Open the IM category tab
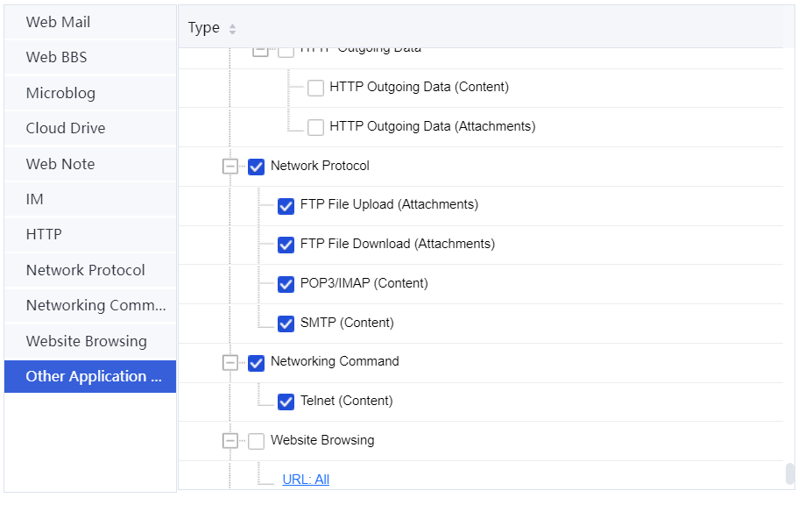 (35, 199)
